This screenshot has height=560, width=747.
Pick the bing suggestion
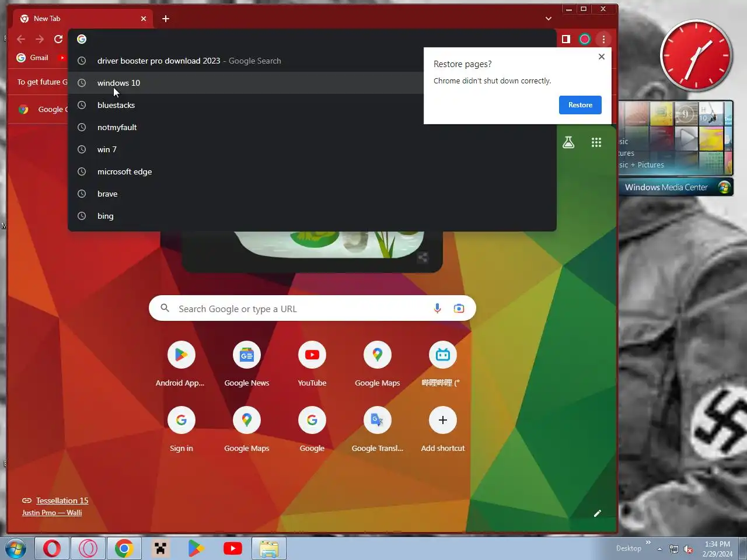click(312, 216)
